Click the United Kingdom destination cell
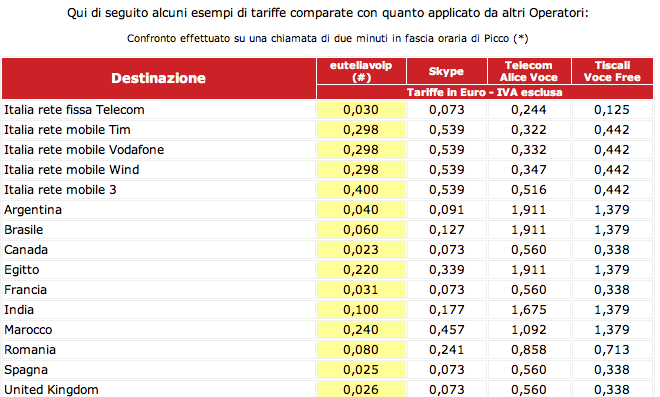The height and width of the screenshot is (397, 660). pos(159,389)
